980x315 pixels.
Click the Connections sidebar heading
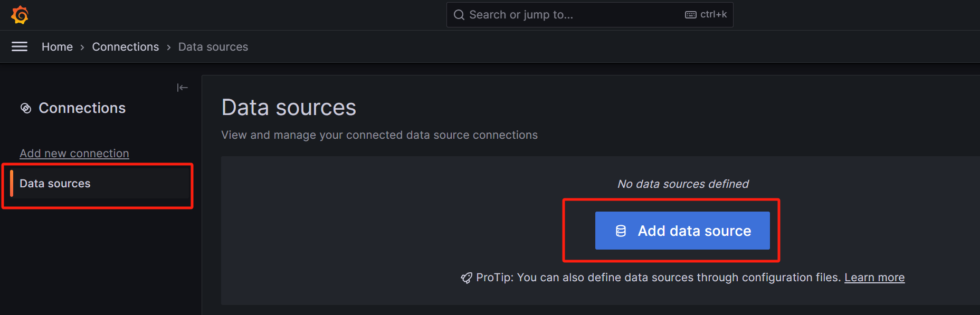coord(82,108)
